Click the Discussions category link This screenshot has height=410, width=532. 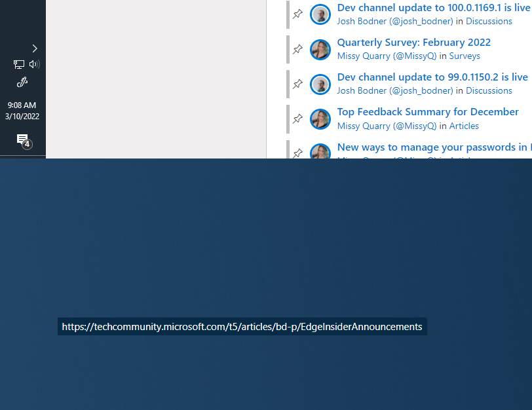[489, 21]
